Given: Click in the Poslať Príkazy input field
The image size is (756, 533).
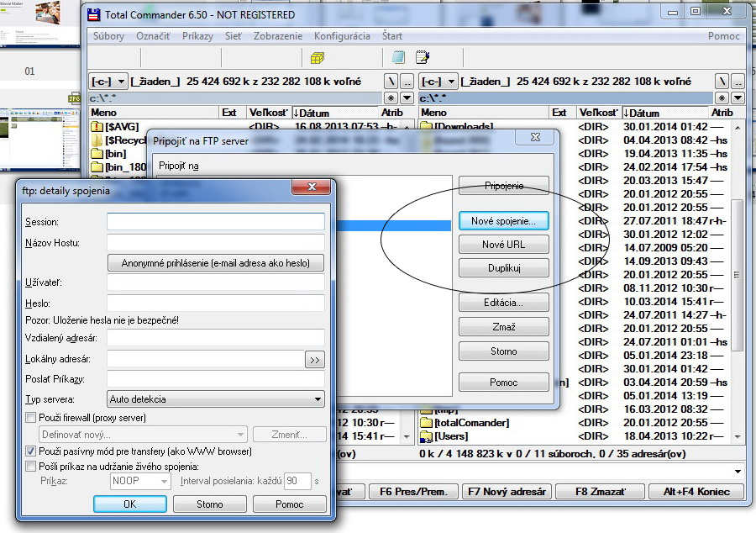Looking at the screenshot, I should point(216,378).
